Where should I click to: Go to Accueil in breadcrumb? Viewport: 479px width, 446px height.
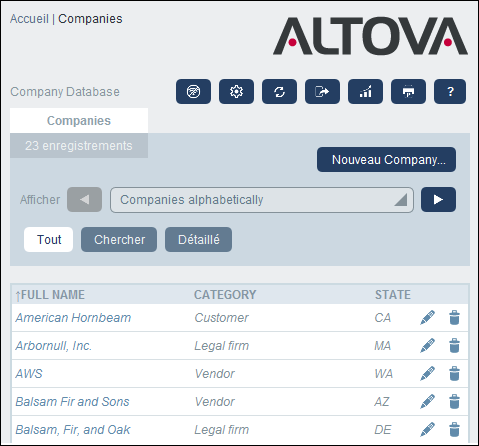tap(29, 19)
